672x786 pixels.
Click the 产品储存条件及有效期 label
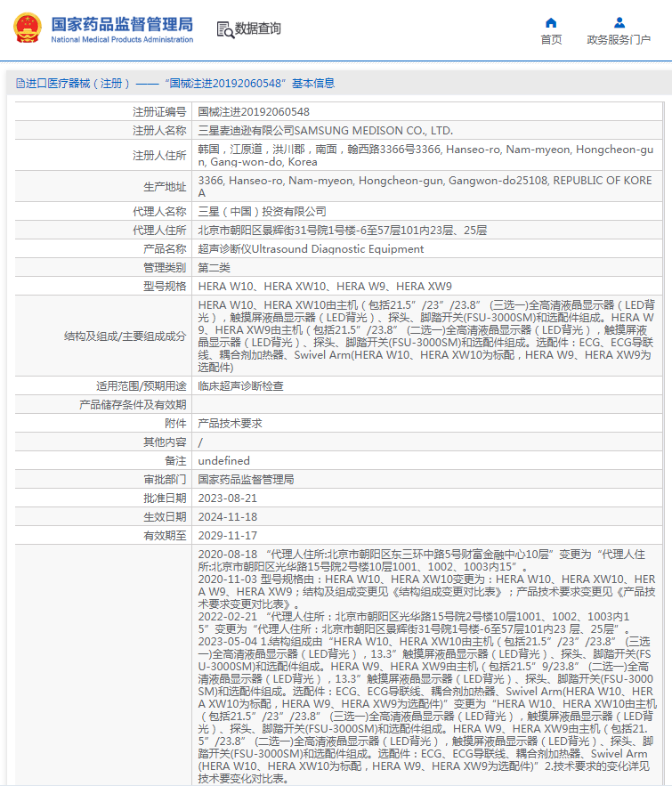pyautogui.click(x=133, y=404)
